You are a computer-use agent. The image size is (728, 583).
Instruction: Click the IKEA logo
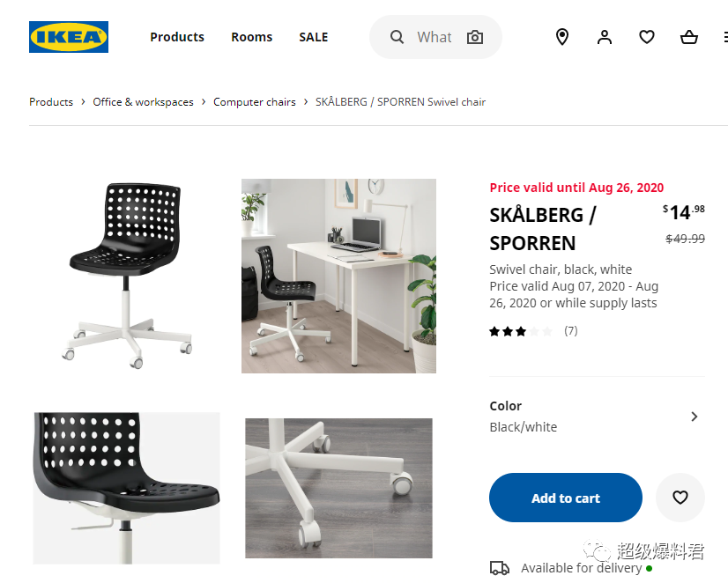click(x=69, y=37)
